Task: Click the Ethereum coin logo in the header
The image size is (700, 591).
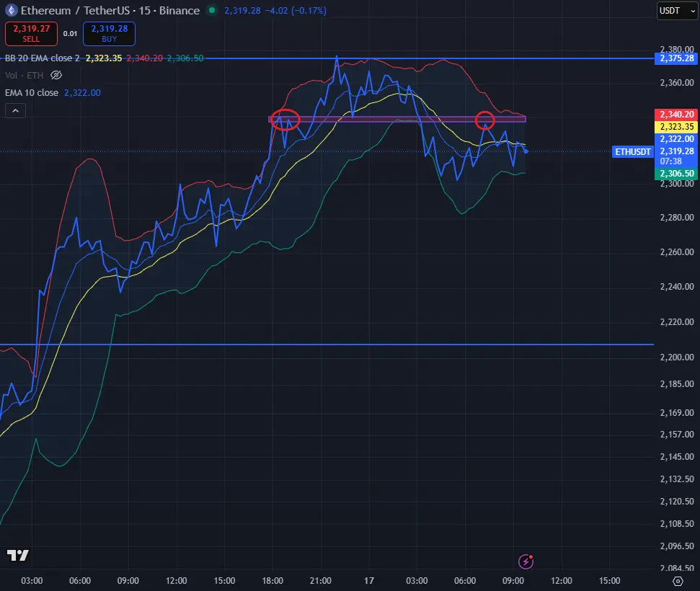Action: point(10,10)
